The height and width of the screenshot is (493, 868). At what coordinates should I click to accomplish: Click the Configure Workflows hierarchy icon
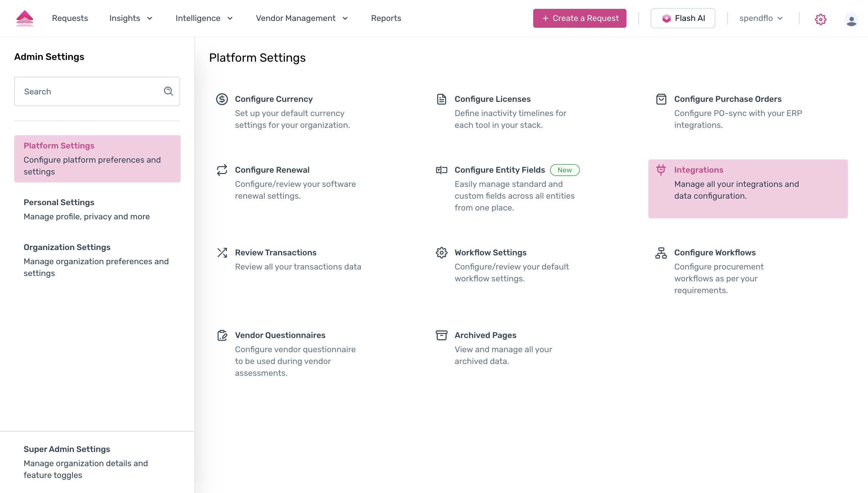[x=661, y=253]
